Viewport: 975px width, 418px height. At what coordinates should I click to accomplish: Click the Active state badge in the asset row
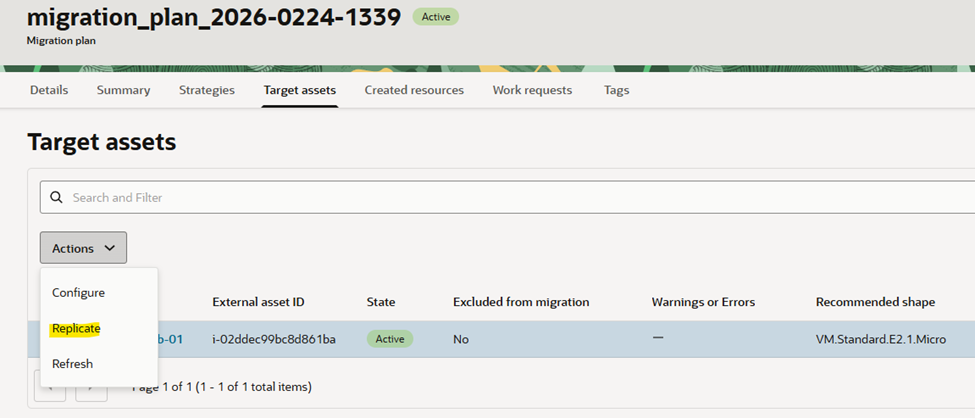coord(389,339)
